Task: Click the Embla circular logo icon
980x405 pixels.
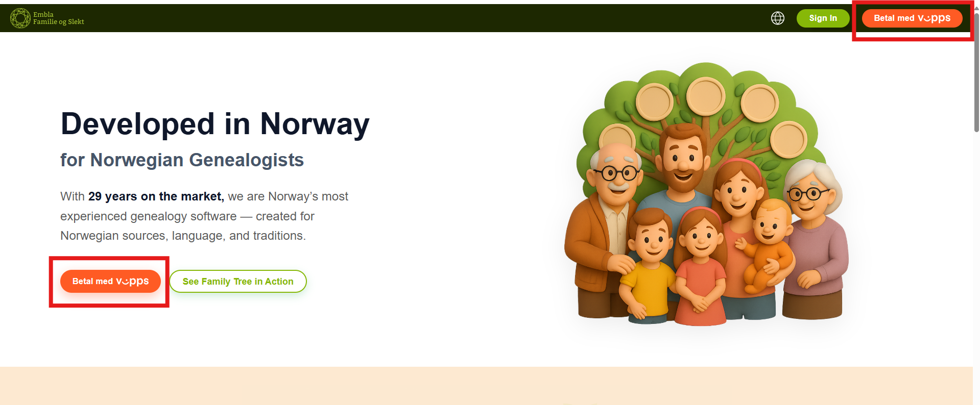Action: pyautogui.click(x=20, y=18)
